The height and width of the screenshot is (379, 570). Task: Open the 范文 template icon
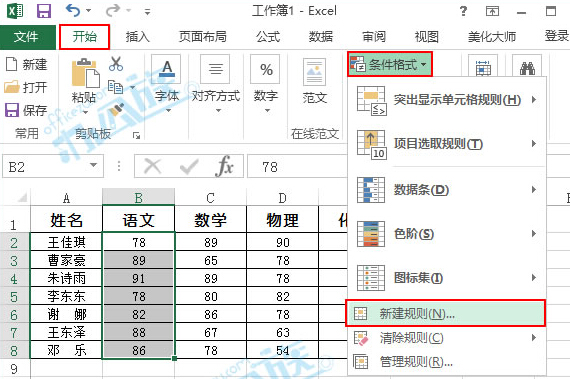point(314,72)
